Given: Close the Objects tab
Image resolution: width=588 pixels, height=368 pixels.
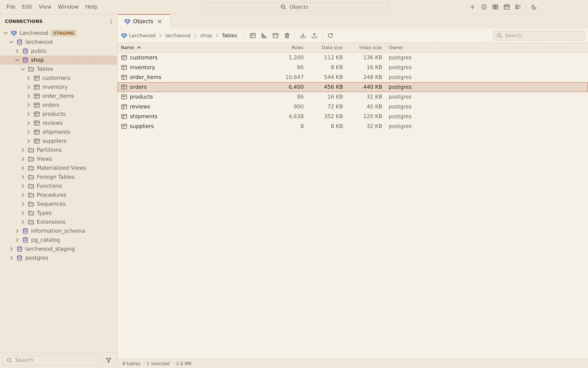Looking at the screenshot, I should [x=160, y=21].
